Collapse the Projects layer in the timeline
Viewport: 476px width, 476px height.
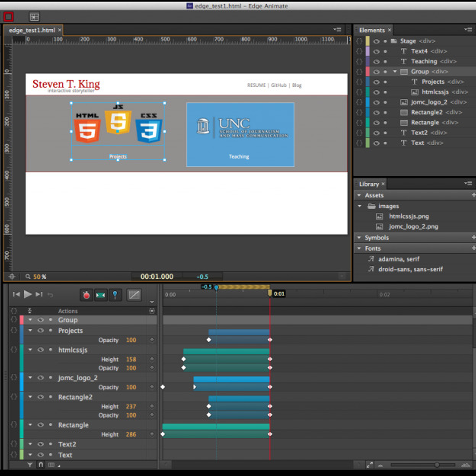point(30,330)
